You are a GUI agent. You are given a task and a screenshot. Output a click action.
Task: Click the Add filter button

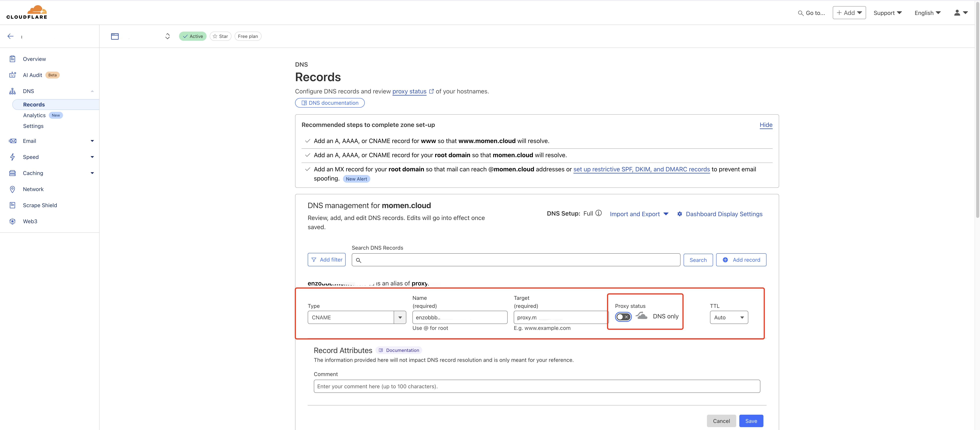point(327,260)
